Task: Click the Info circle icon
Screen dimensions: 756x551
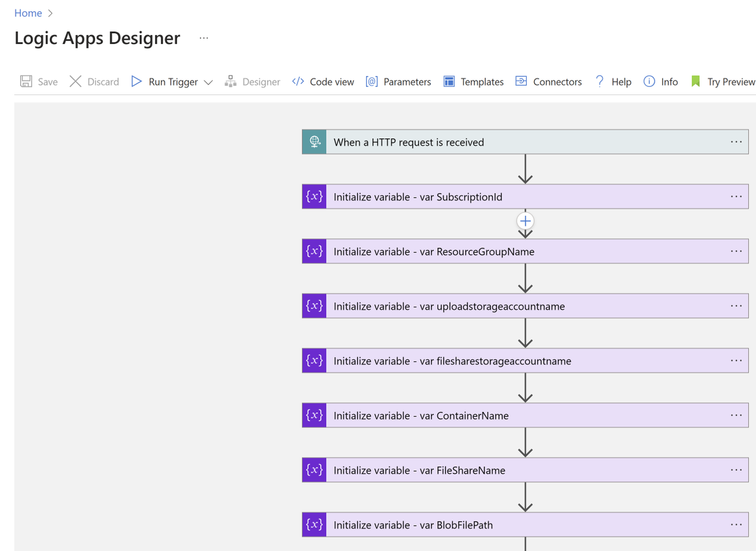Action: coord(649,81)
